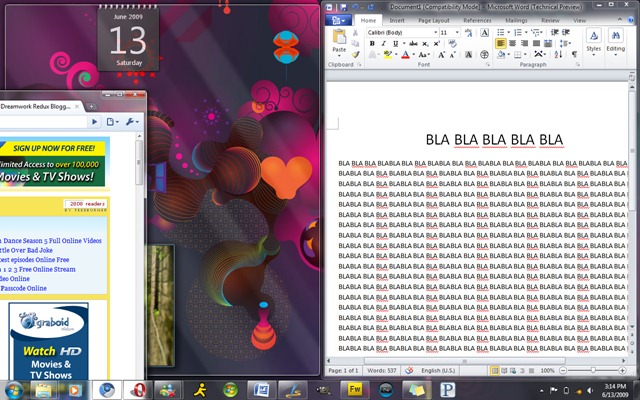This screenshot has height=400, width=640.
Task: Switch to the Insert ribbon tab
Action: 396,20
